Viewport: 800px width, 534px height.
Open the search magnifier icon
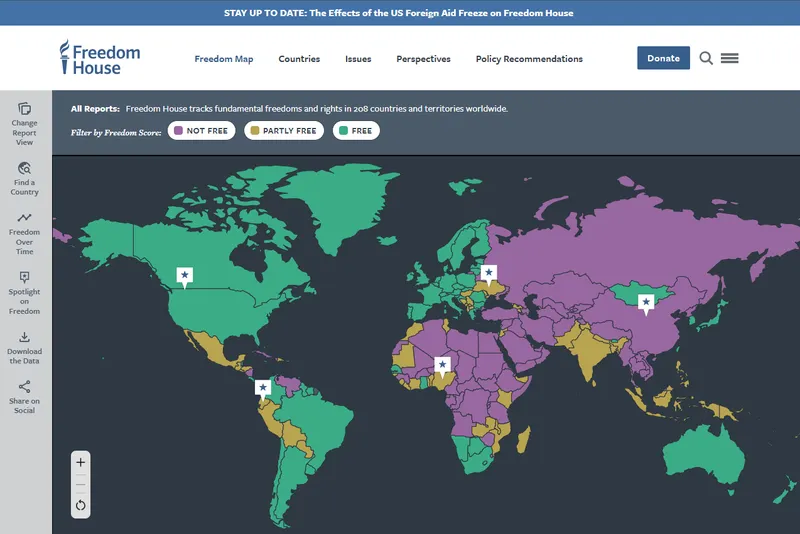(x=706, y=59)
